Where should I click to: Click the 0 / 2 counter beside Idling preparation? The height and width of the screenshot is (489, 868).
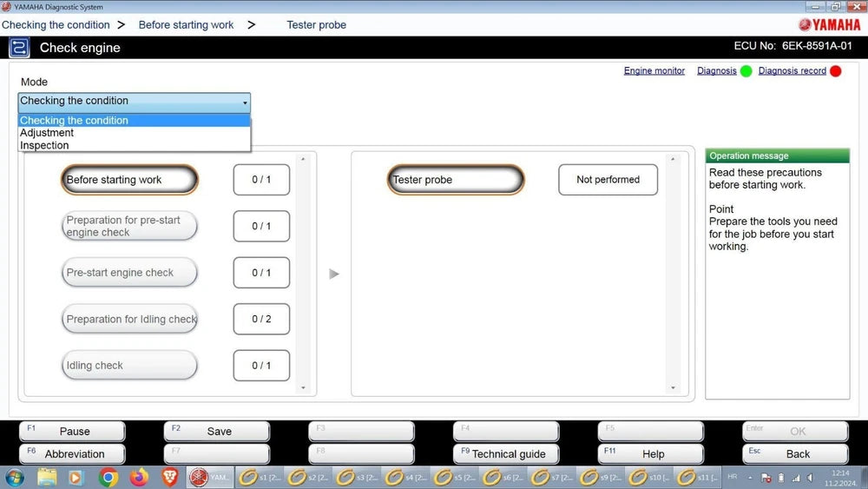(261, 319)
